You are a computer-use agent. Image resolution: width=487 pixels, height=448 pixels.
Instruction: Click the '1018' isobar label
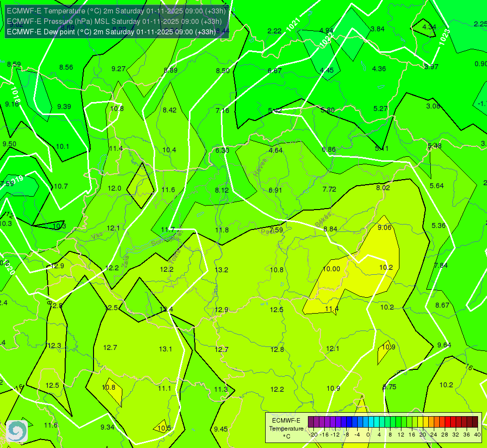point(15,95)
